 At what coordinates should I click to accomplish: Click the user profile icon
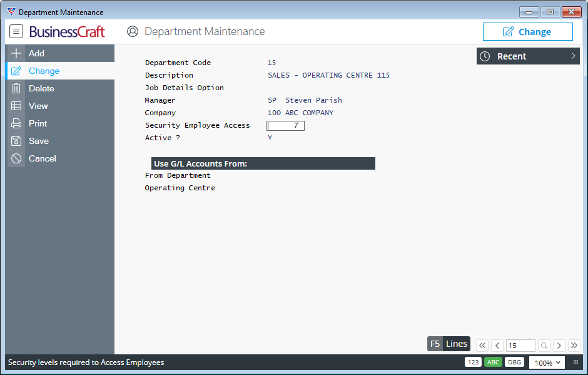pos(133,31)
